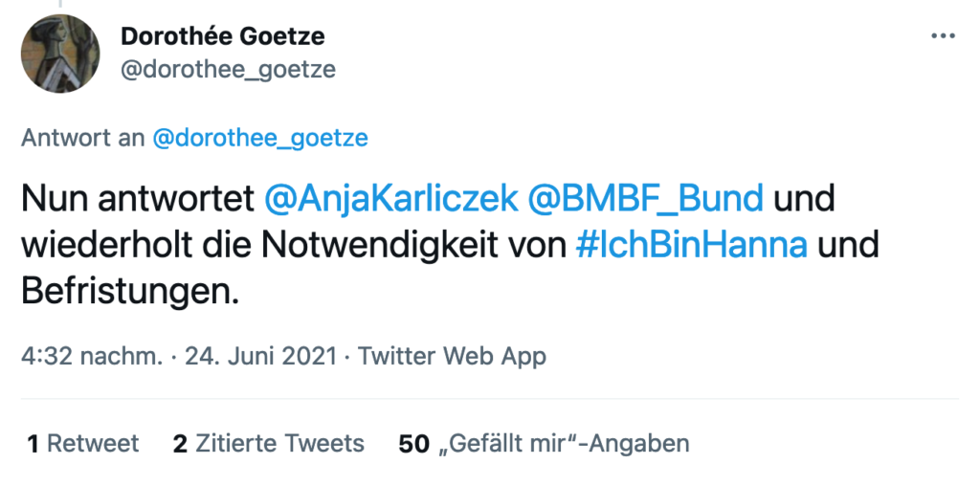The height and width of the screenshot is (486, 980).
Task: Click the @dorothee_goetze handle under the name
Action: pyautogui.click(x=228, y=70)
